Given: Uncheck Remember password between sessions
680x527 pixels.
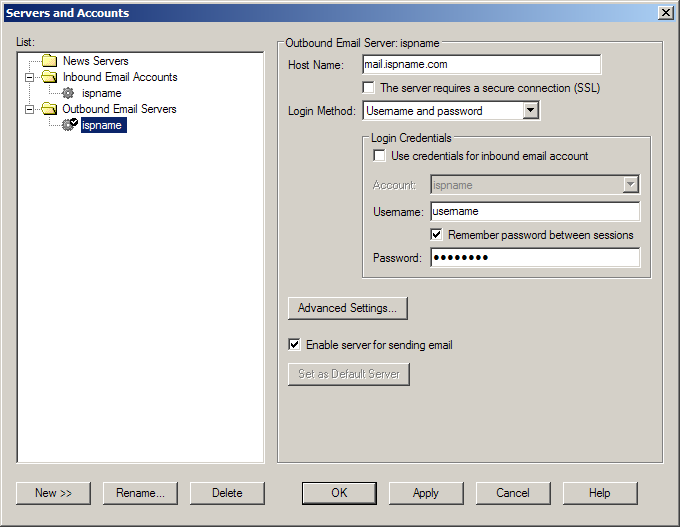Looking at the screenshot, I should click(x=437, y=235).
